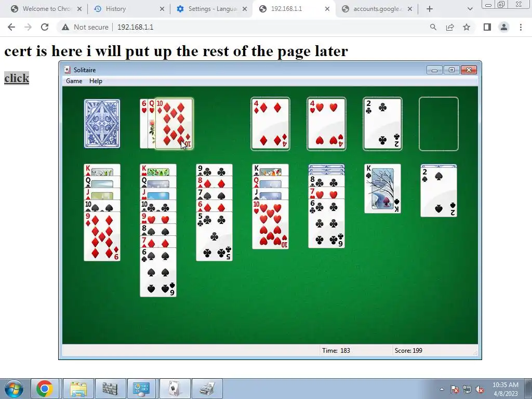Click the empty fourth foundation slot
This screenshot has width=532, height=399.
point(438,124)
